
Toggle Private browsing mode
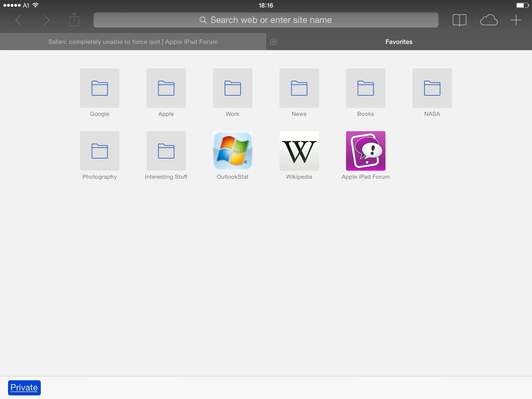24,388
